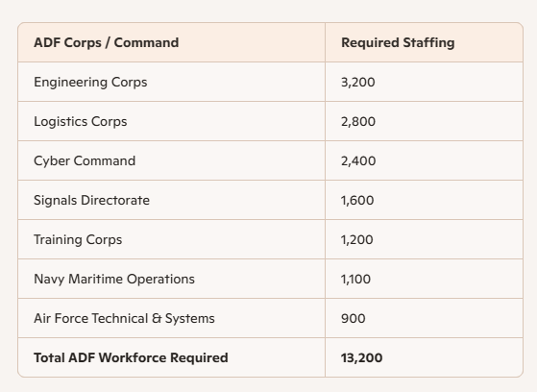
Task: Click the Signals Directorate row label
Action: (x=91, y=201)
